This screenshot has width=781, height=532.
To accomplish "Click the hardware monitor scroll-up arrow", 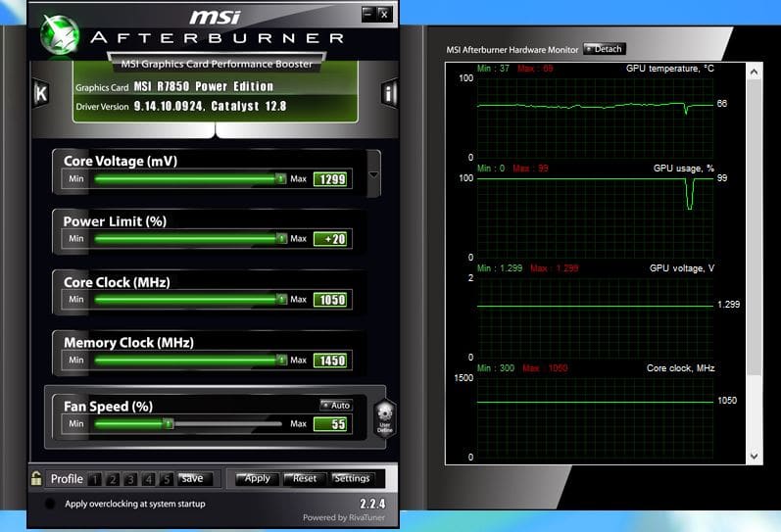I will (755, 73).
